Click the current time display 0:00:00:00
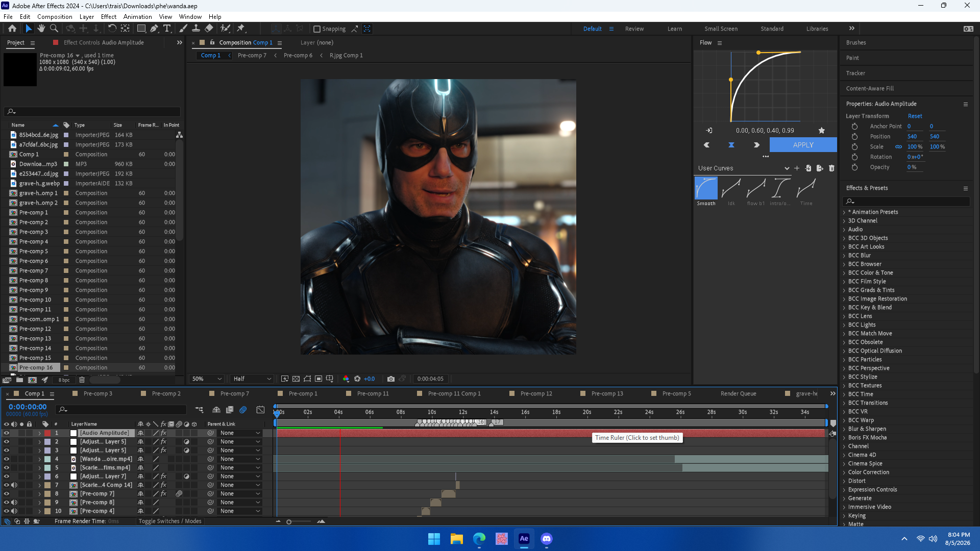Image resolution: width=980 pixels, height=551 pixels. point(28,407)
